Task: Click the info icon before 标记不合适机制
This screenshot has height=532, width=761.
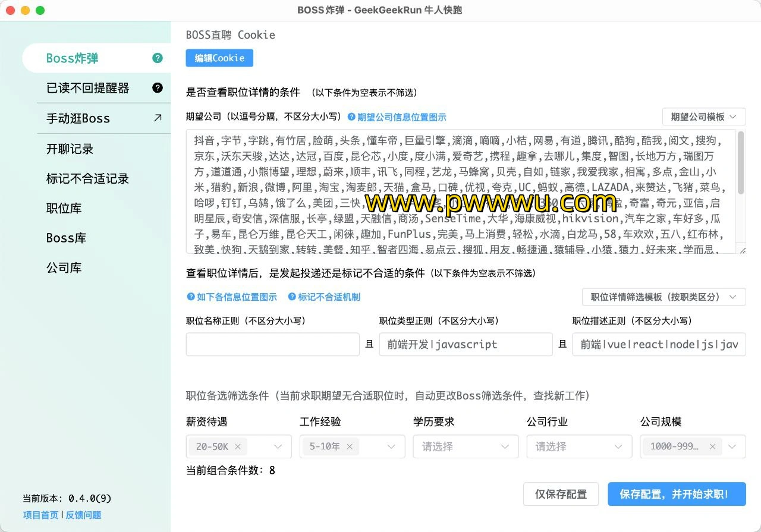Action: pyautogui.click(x=292, y=297)
